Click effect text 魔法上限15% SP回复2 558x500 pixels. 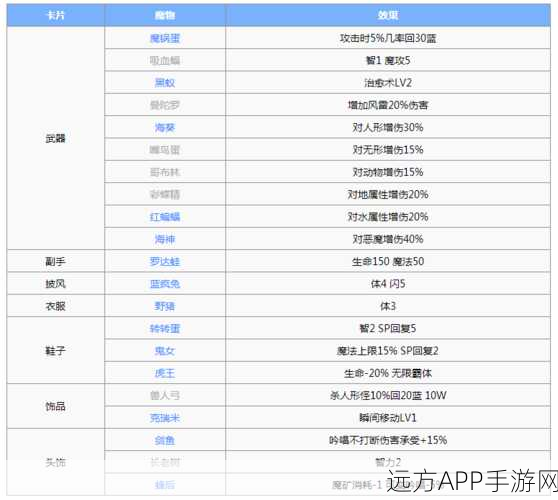[388, 351]
